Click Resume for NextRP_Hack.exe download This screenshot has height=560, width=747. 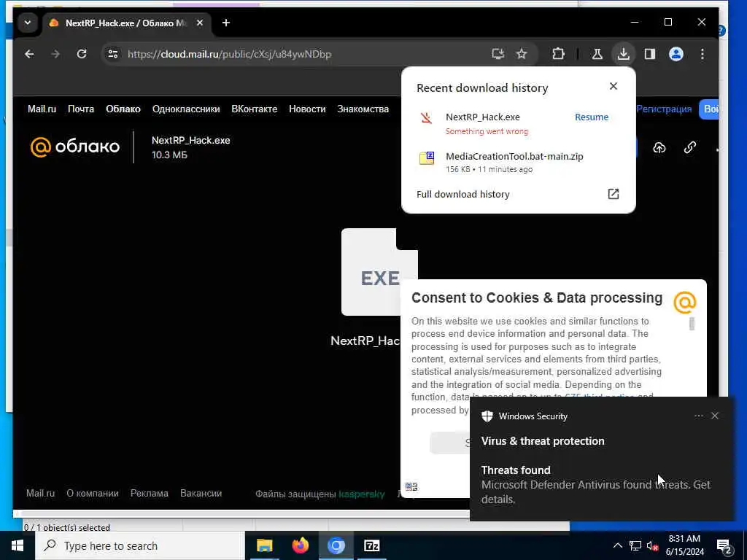point(591,117)
